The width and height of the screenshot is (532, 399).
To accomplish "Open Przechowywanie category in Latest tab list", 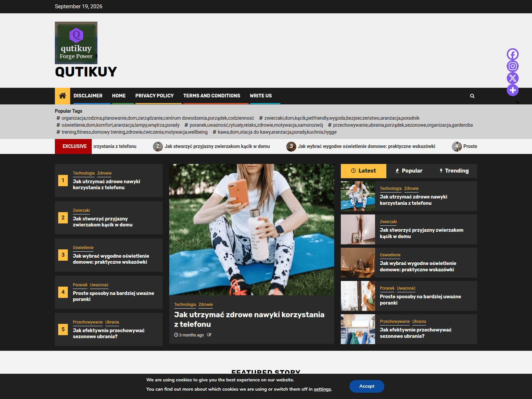I will coord(395,322).
